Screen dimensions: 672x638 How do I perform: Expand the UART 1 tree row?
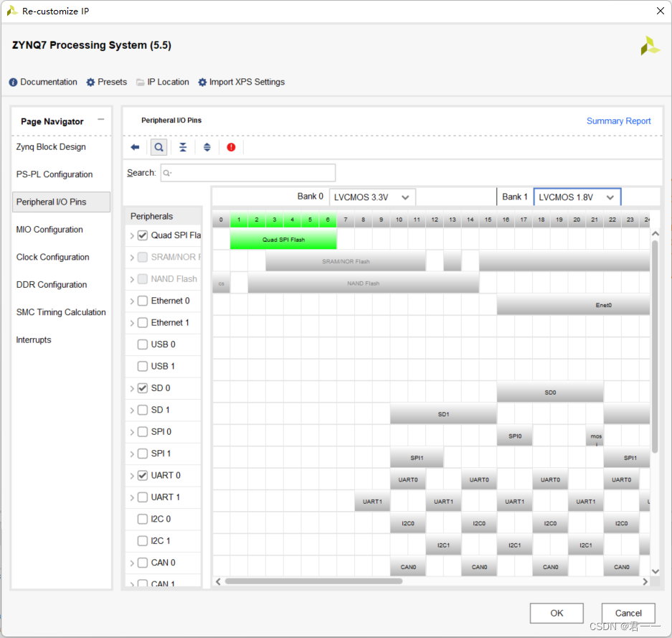click(132, 498)
